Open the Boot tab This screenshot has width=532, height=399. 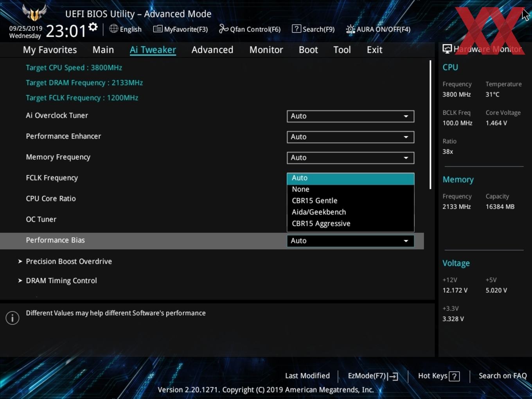308,50
